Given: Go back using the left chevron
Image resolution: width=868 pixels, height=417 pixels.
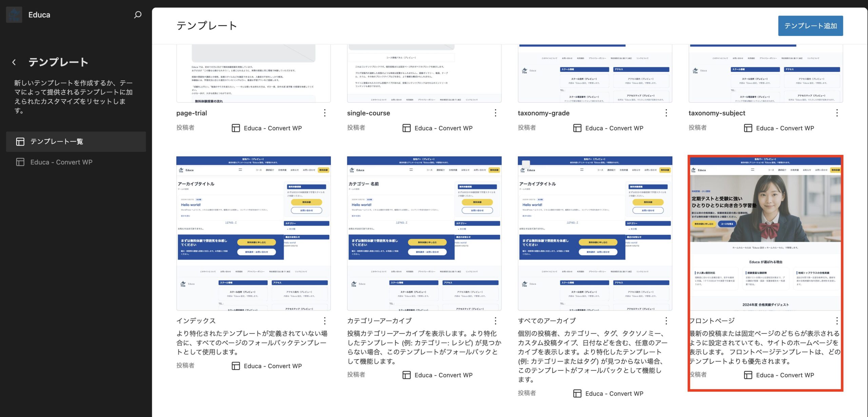Looking at the screenshot, I should pos(14,62).
